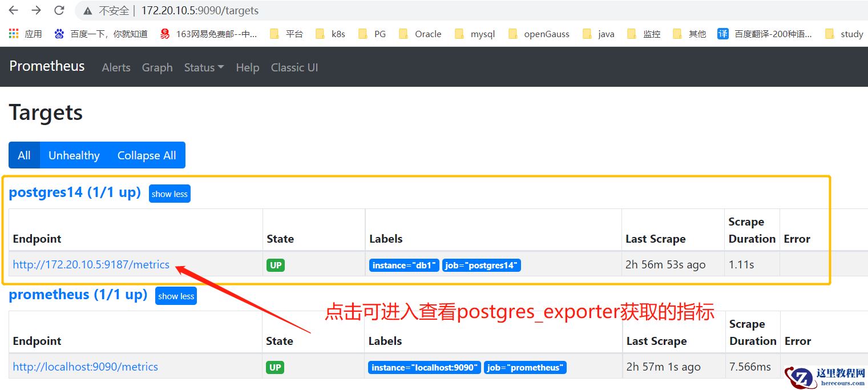Open the Help page
The image size is (868, 390).
[x=248, y=67]
